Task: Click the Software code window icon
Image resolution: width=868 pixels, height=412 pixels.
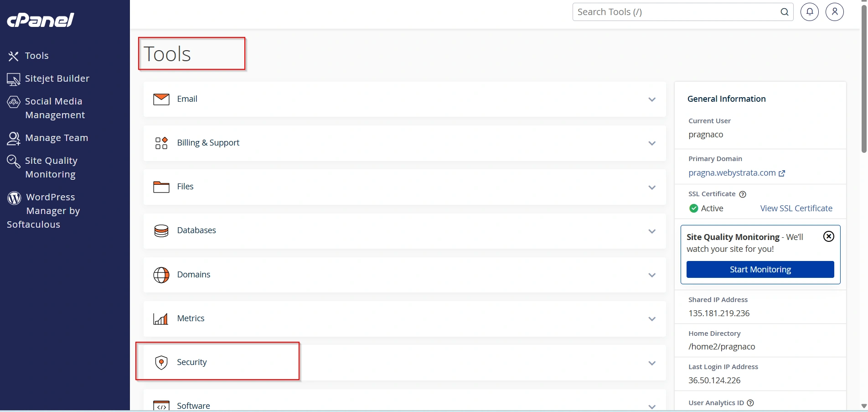Action: [x=161, y=406]
